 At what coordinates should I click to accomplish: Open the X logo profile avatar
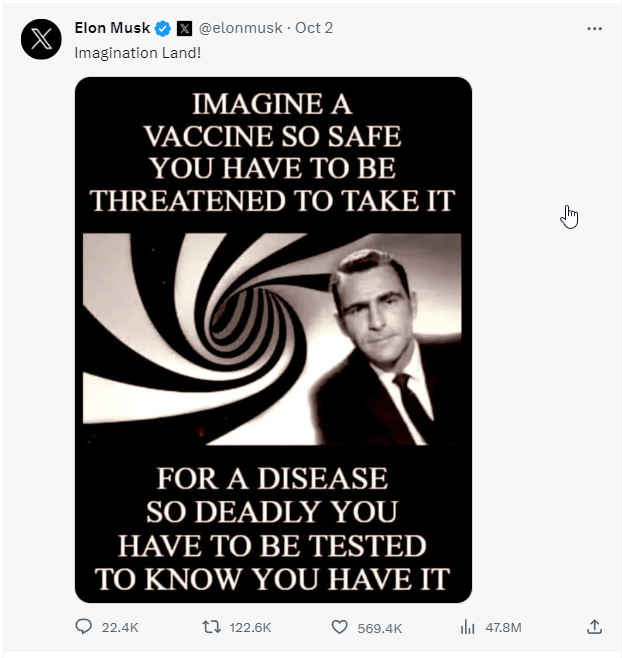pos(41,39)
